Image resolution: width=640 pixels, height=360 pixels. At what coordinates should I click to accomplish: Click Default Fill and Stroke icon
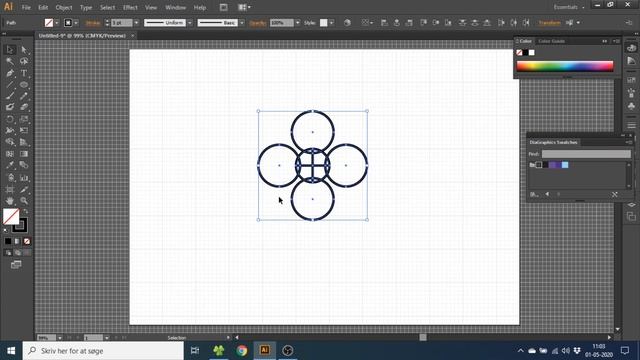pos(6,231)
